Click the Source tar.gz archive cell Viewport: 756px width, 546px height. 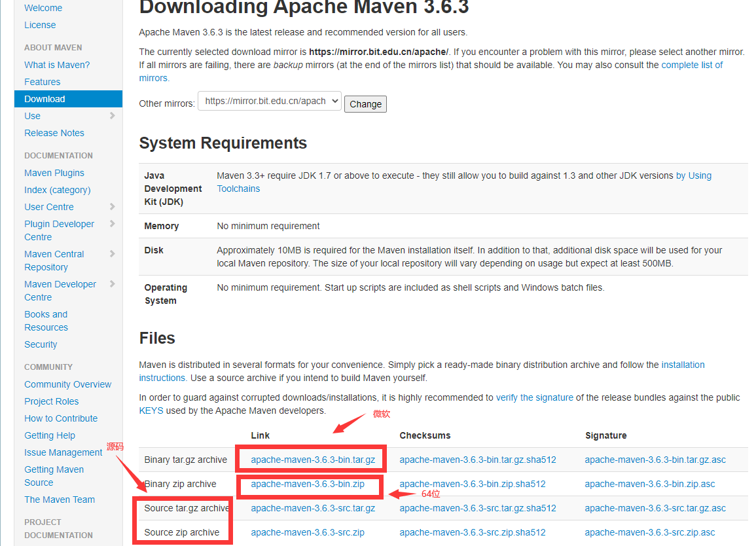pos(187,509)
